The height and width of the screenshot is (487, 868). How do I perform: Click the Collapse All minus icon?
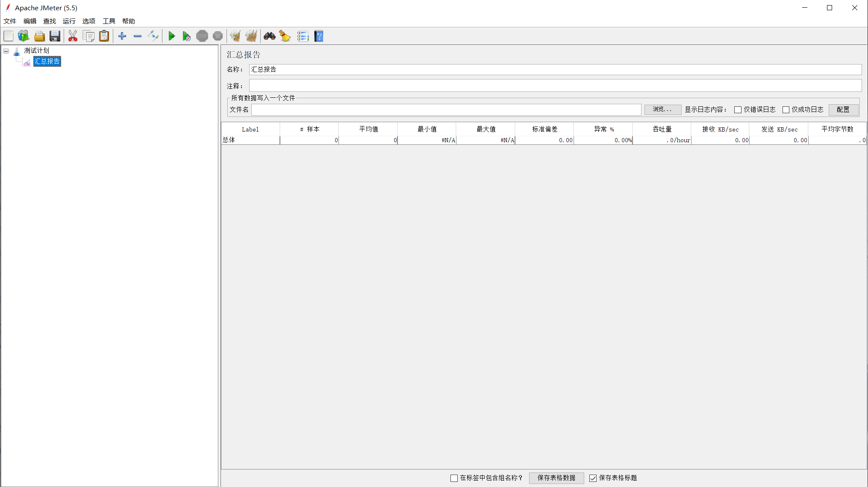tap(138, 36)
